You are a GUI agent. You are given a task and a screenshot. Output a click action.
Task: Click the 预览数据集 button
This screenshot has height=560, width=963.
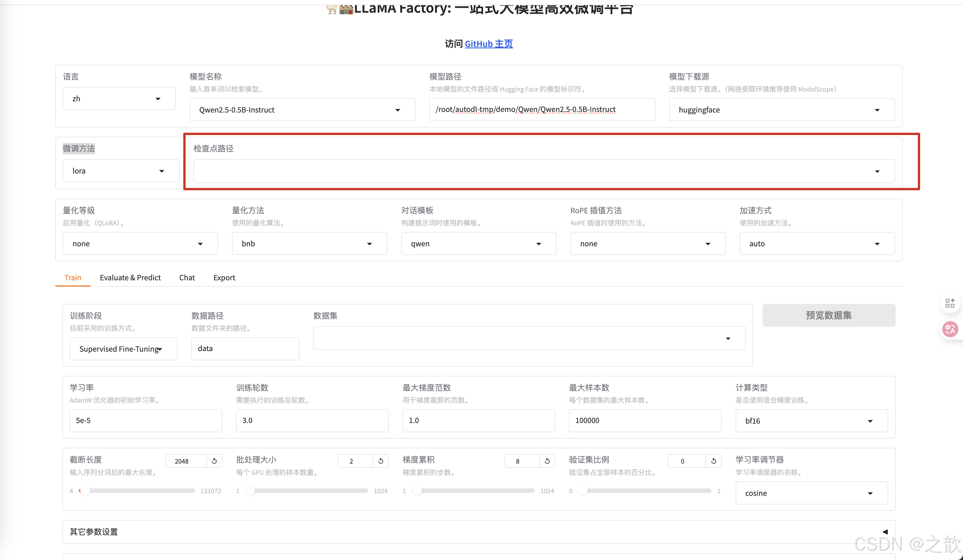click(829, 315)
